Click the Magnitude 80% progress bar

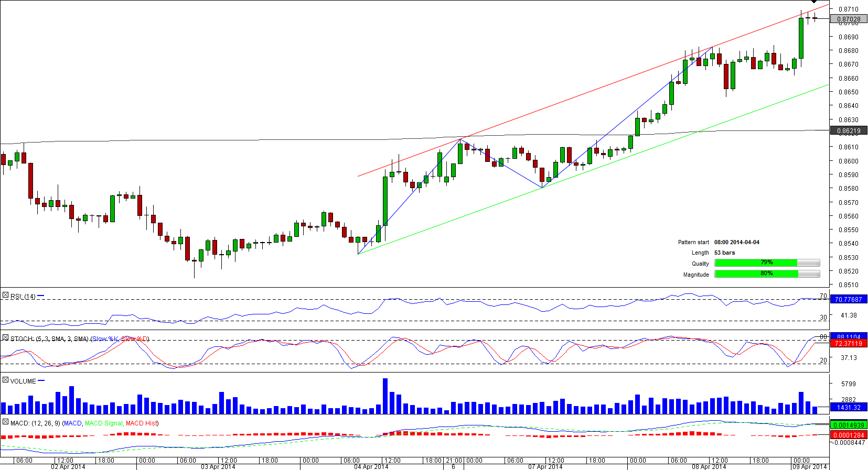767,274
